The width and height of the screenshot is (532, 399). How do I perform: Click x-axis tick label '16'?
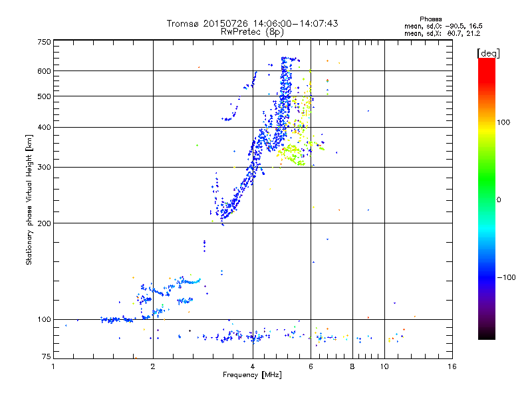[x=452, y=366]
